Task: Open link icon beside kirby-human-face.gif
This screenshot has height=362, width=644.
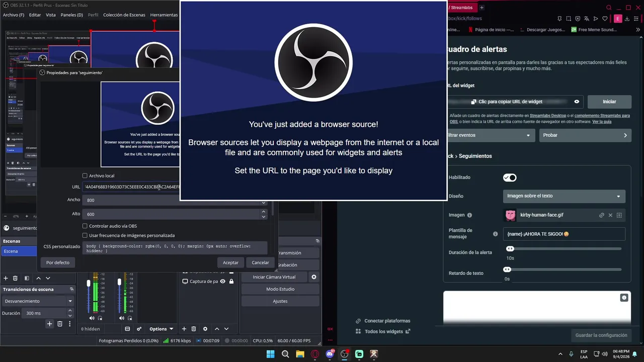Action: coord(601,215)
